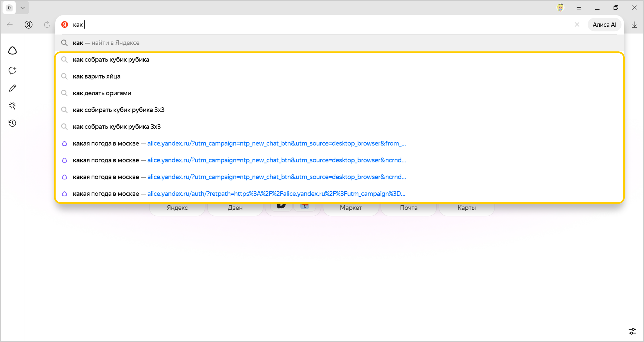Minimize the browser window
Image resolution: width=644 pixels, height=342 pixels.
597,8
